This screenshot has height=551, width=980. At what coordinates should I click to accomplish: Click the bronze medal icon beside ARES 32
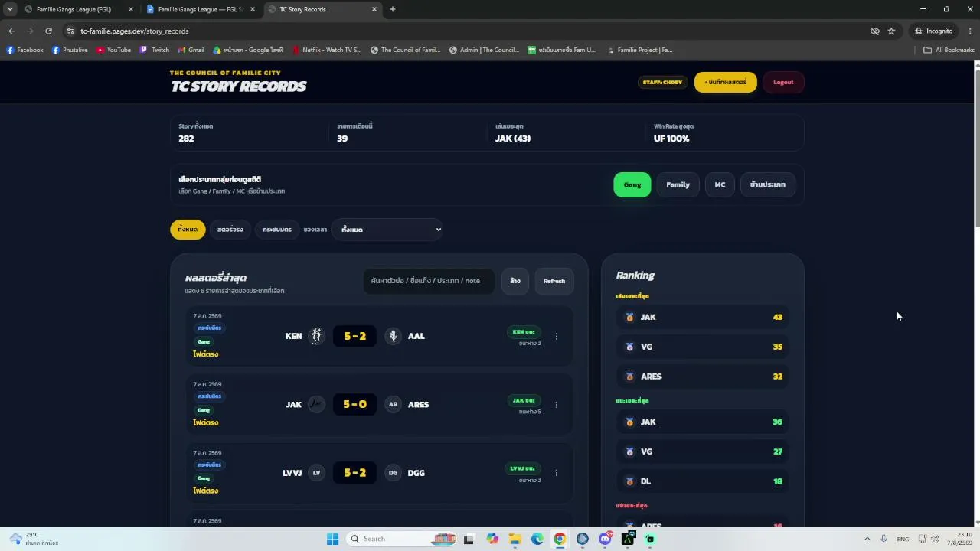coord(630,377)
